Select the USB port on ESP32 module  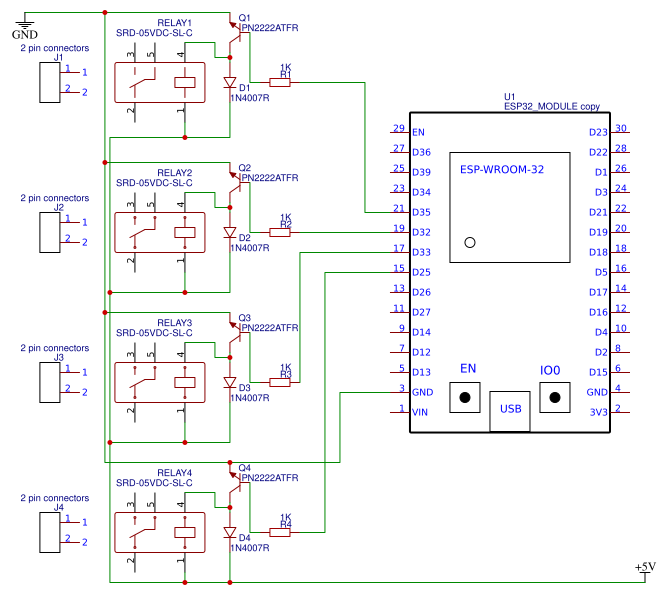click(x=510, y=412)
